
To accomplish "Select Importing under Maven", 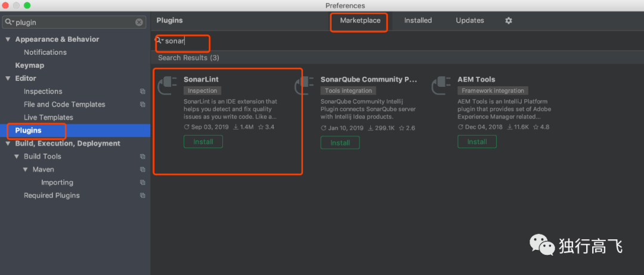I will 57,182.
